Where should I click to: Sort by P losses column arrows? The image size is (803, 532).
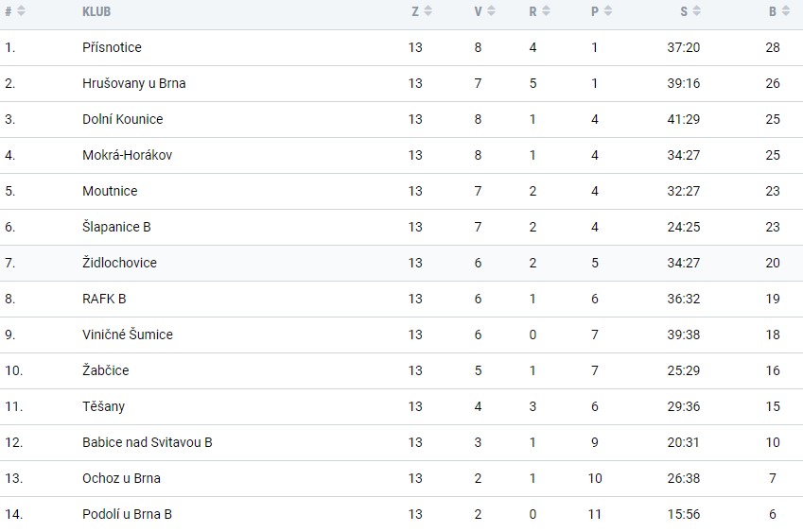pos(608,11)
